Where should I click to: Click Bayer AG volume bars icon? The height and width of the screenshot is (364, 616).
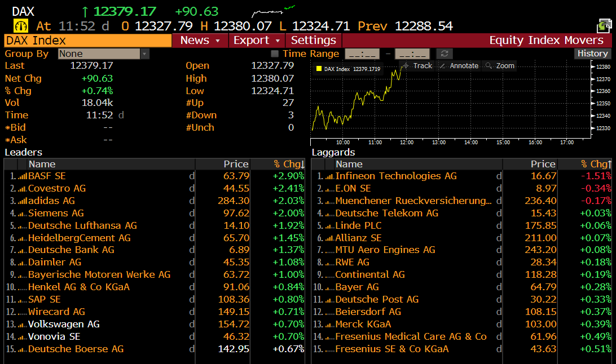point(329,287)
